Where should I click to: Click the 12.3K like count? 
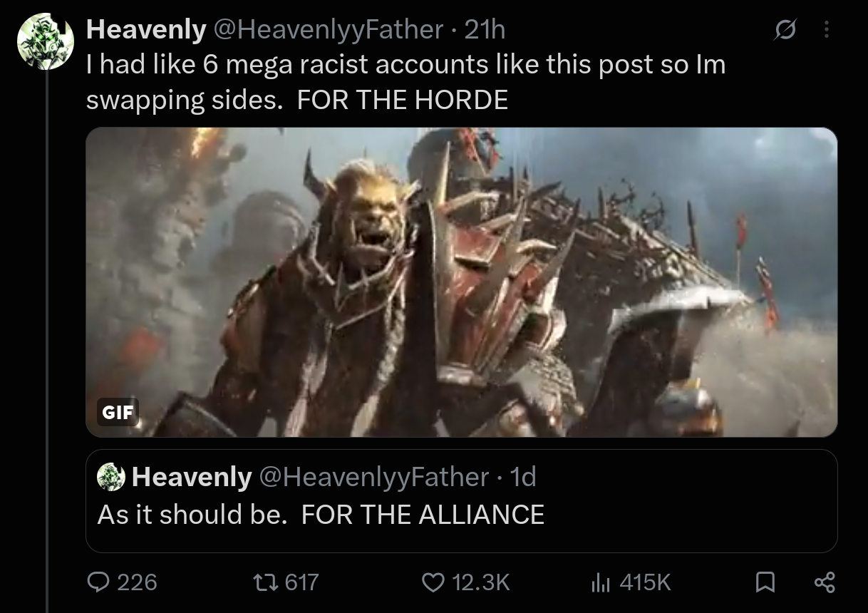(x=480, y=582)
